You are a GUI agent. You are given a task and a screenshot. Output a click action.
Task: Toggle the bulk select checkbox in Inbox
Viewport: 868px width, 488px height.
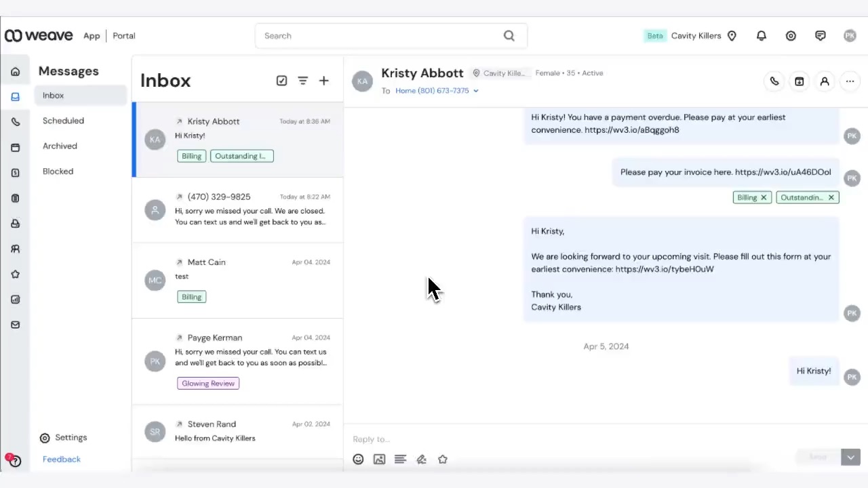click(x=281, y=81)
